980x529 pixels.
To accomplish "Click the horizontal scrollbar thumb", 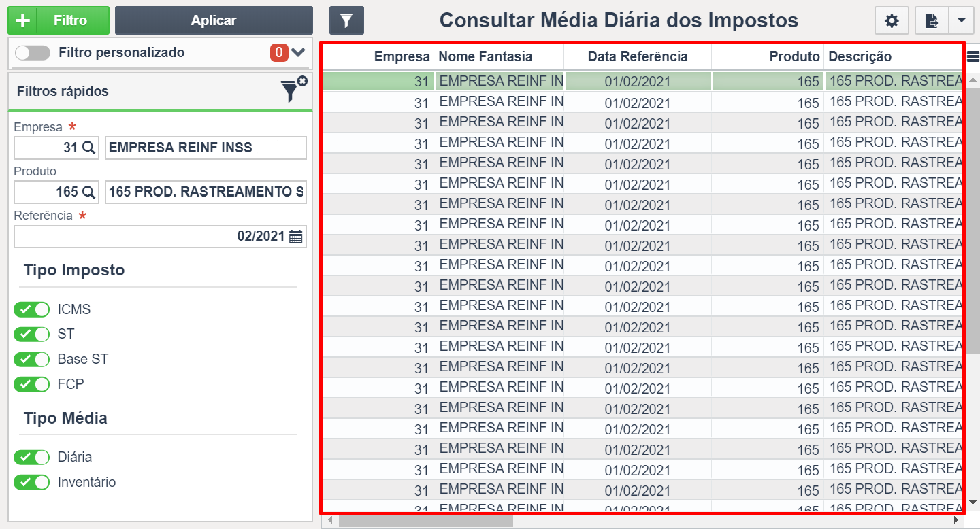I will pos(426,521).
